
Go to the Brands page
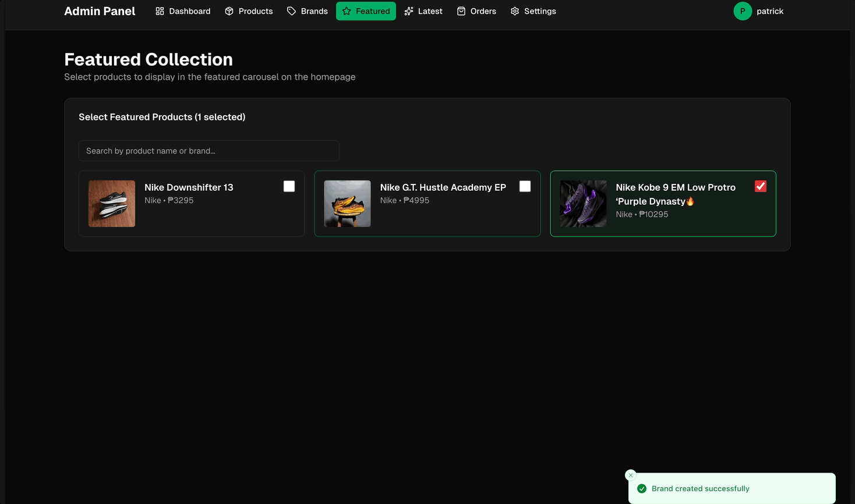point(314,11)
